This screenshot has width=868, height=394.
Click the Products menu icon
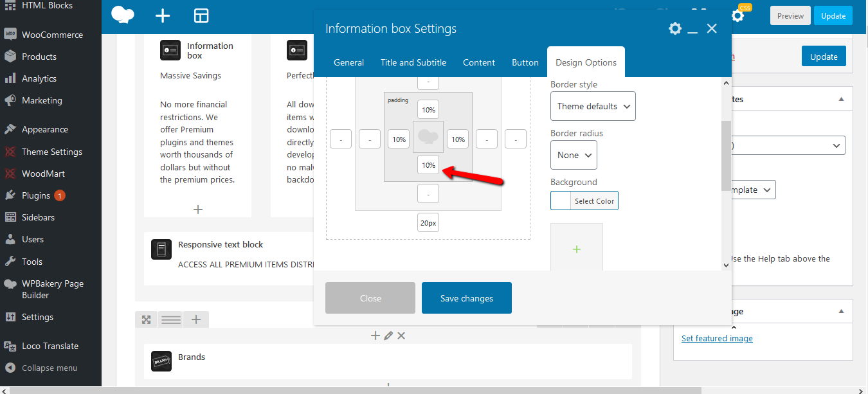[x=10, y=57]
